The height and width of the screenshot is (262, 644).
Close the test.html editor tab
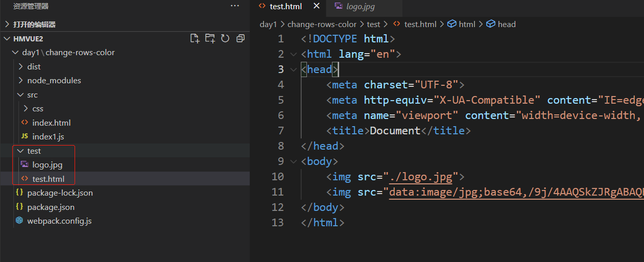coord(317,6)
